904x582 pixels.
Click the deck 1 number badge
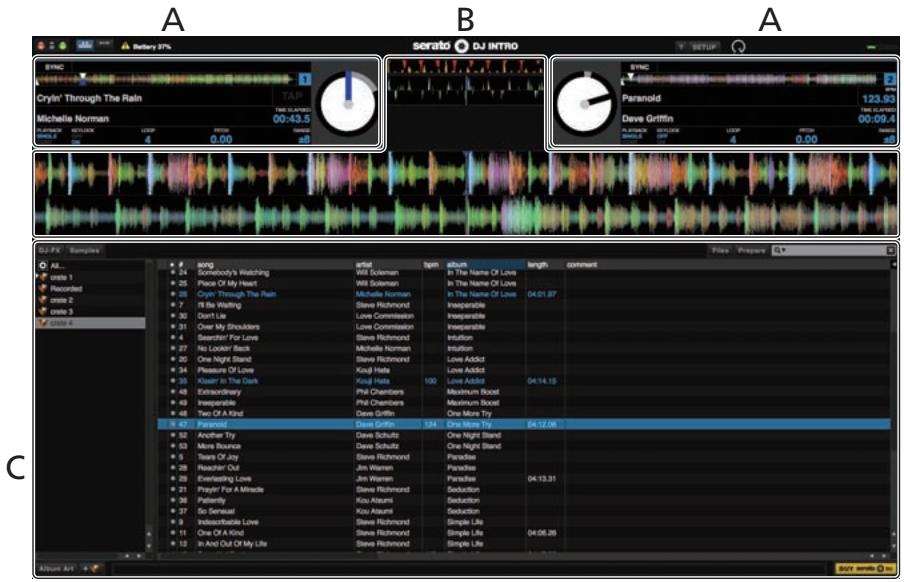pyautogui.click(x=305, y=80)
